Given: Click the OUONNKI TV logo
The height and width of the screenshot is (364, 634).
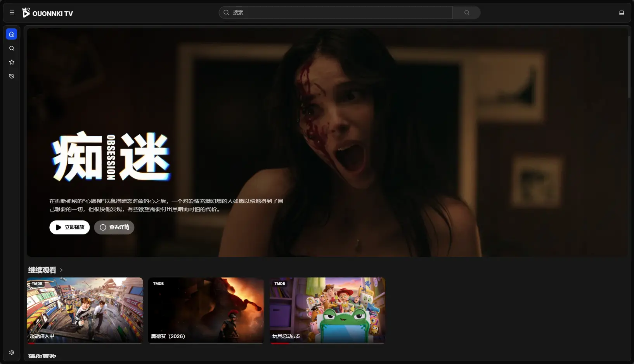Looking at the screenshot, I should (47, 13).
